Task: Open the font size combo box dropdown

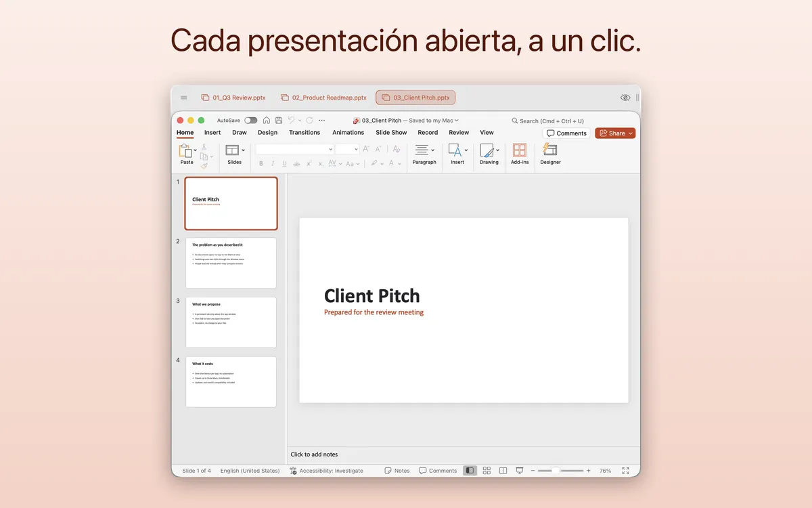Action: click(x=356, y=149)
